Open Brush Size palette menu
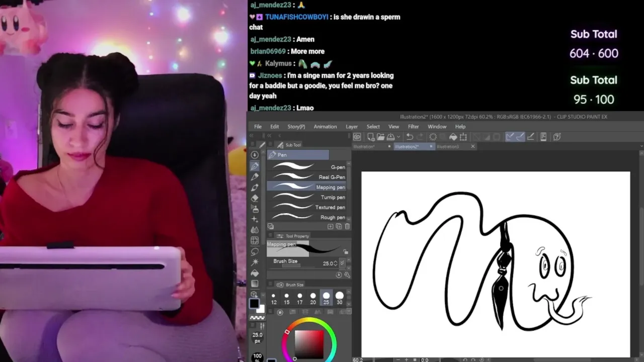The image size is (644, 362). tap(270, 284)
